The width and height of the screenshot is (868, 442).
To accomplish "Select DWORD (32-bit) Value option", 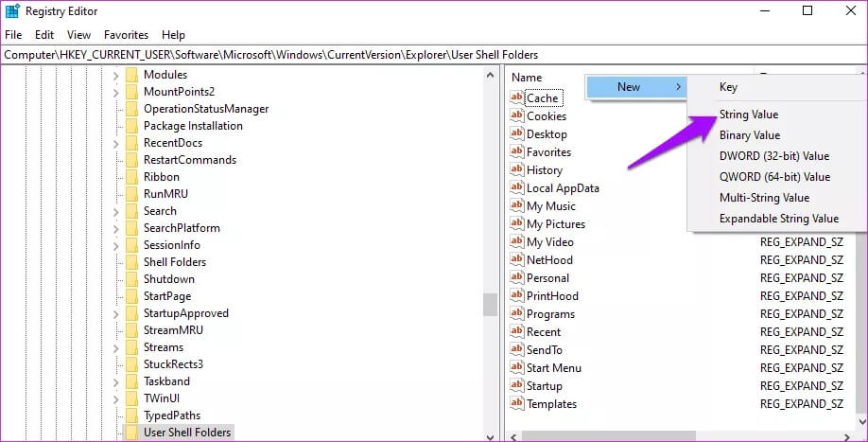I will click(x=773, y=156).
